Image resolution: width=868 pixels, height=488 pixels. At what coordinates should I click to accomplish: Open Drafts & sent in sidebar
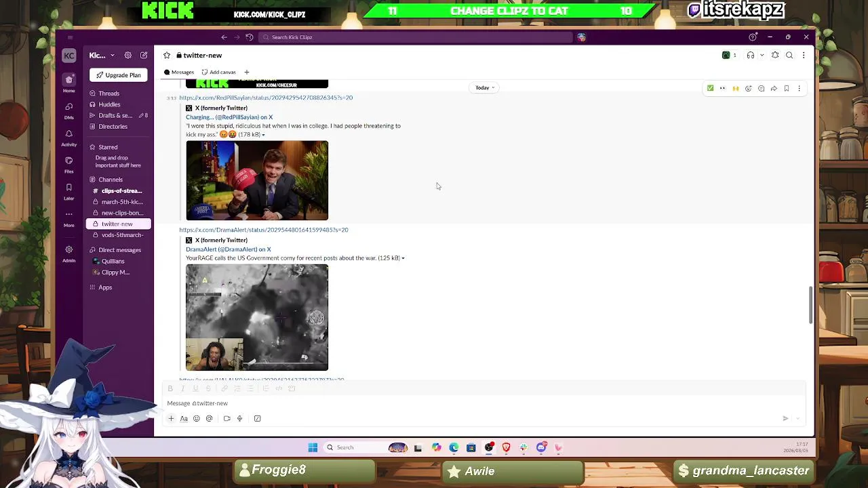click(119, 115)
